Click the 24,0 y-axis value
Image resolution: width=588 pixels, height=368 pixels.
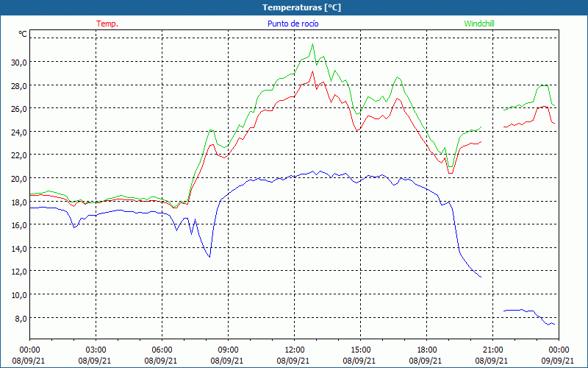pyautogui.click(x=19, y=132)
